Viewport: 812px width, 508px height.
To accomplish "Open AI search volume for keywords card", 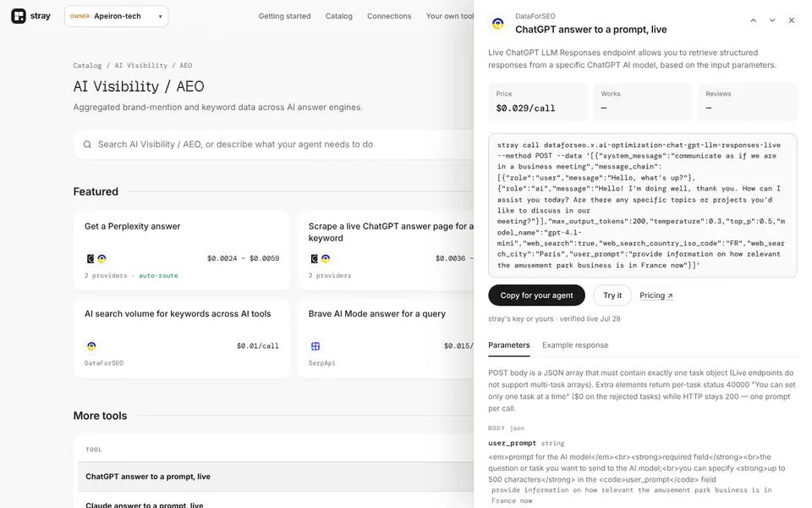I will [x=182, y=338].
